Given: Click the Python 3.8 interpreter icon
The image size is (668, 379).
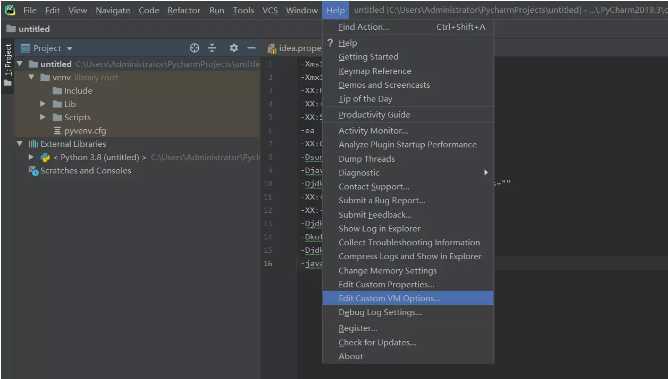Looking at the screenshot, I should point(45,158).
